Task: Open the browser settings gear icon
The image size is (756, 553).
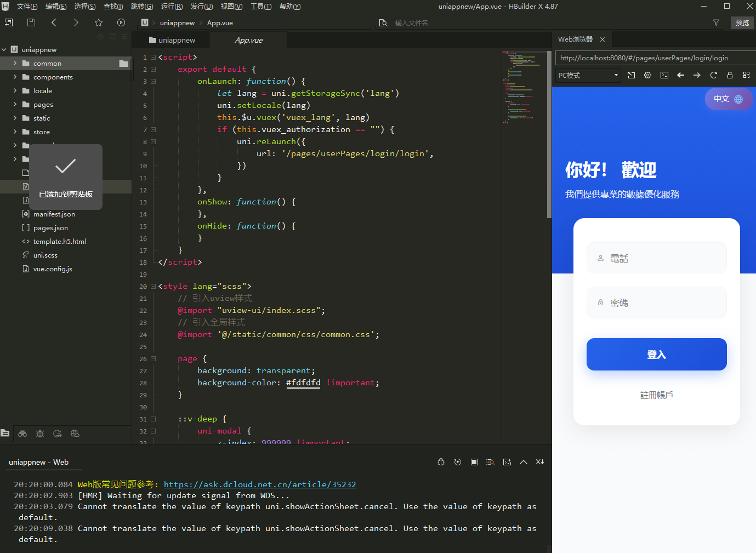Action: click(x=648, y=75)
